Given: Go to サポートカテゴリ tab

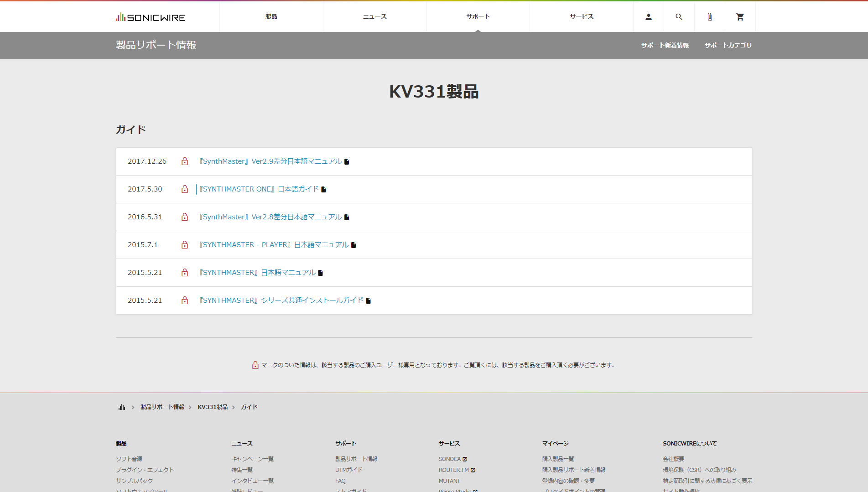Looking at the screenshot, I should coord(728,45).
